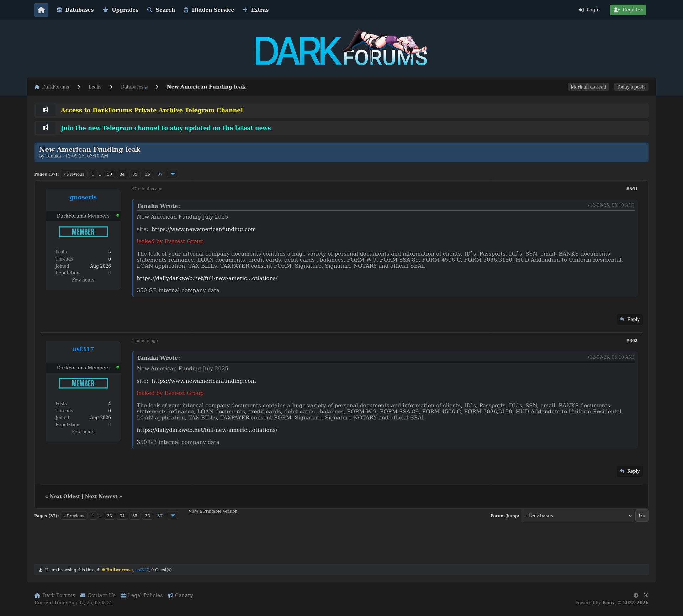Open Canary footer link
Image resolution: width=683 pixels, height=616 pixels.
click(180, 595)
